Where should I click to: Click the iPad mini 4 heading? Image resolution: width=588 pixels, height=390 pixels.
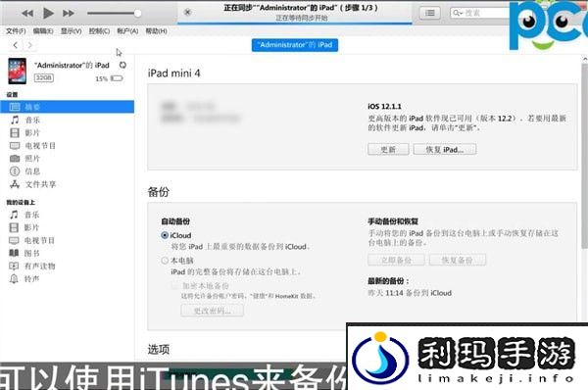coord(174,73)
